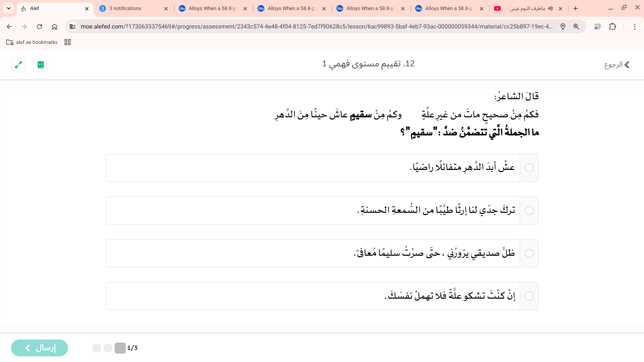Open the Chrome three-dot menu
The image size is (644, 362).
[x=635, y=26]
